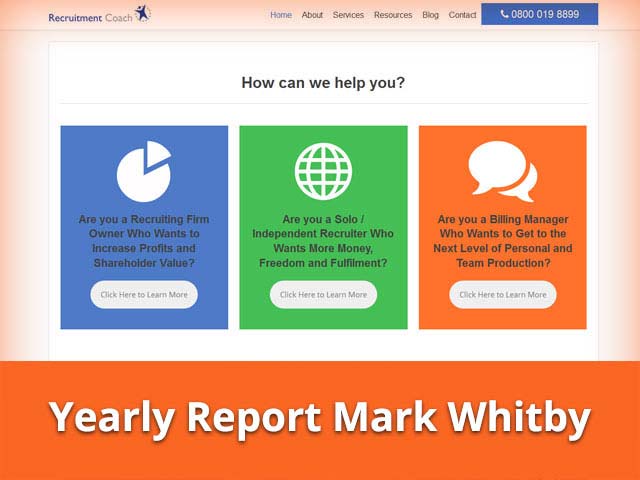The image size is (640, 480).
Task: Visit the Blog page
Action: (430, 15)
